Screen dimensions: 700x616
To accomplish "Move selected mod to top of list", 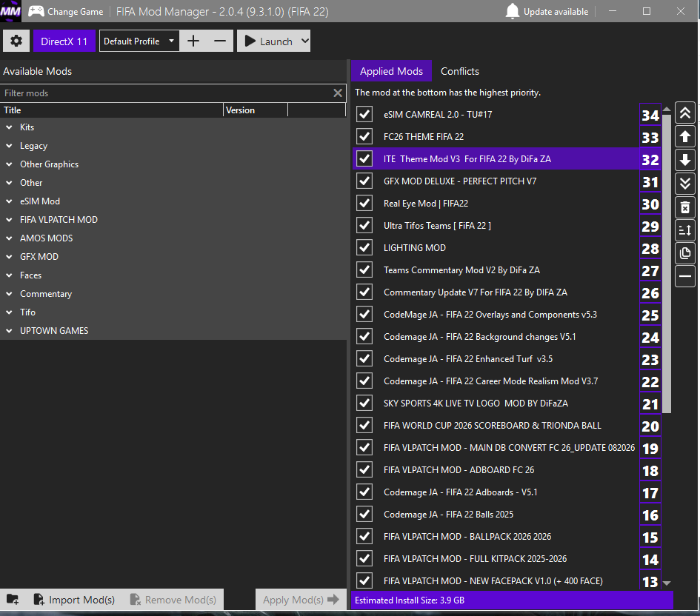I will tap(685, 113).
